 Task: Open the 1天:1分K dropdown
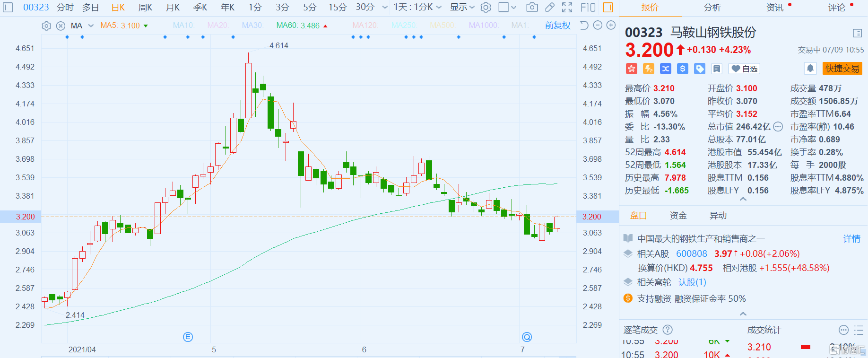click(417, 7)
